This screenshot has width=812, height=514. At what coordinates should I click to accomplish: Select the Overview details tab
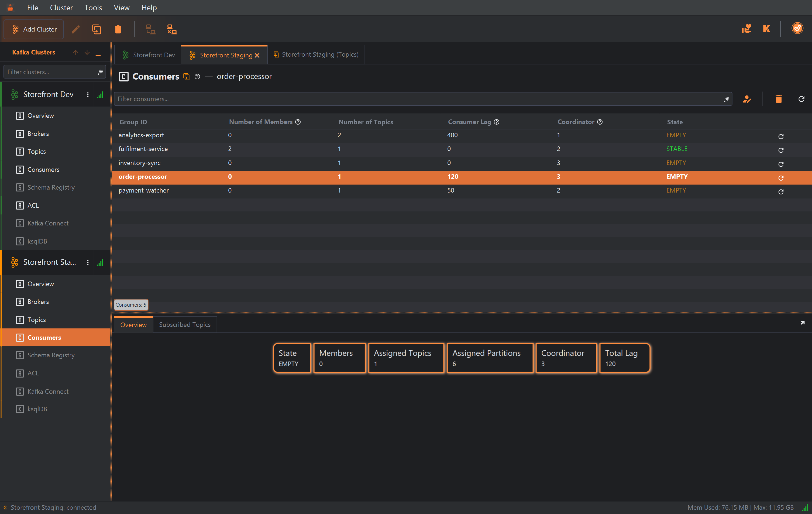tap(133, 324)
